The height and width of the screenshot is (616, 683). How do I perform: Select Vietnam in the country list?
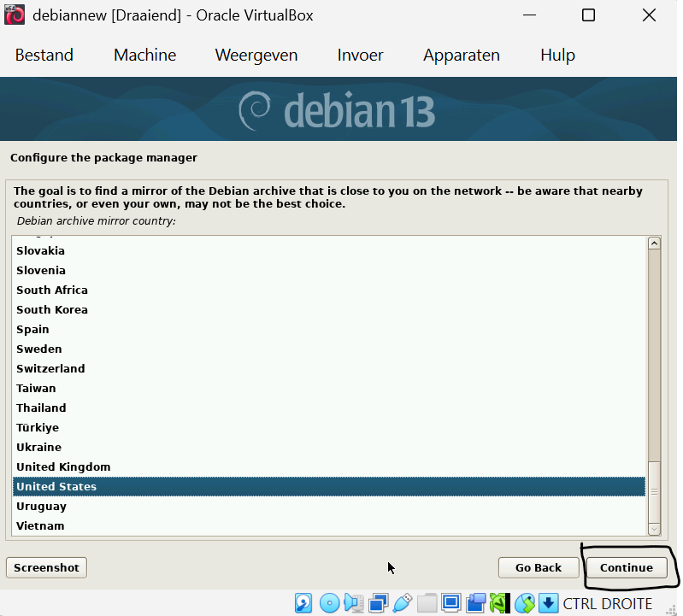[x=329, y=526]
